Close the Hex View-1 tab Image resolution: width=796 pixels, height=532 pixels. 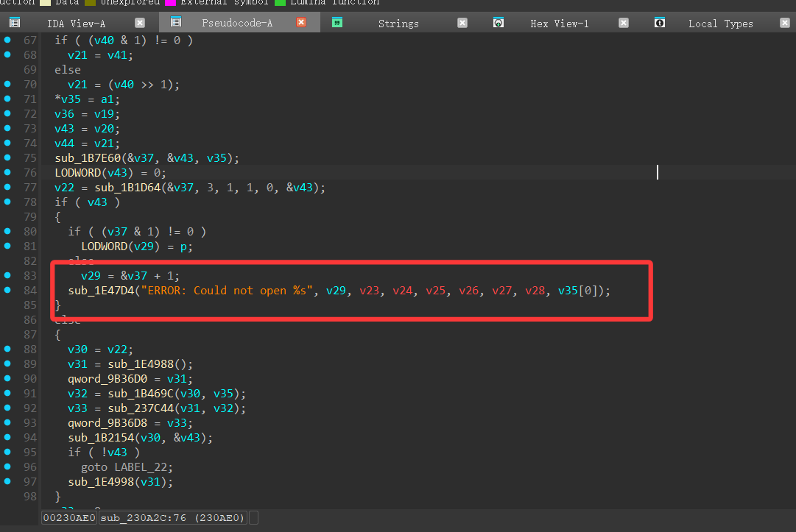624,23
